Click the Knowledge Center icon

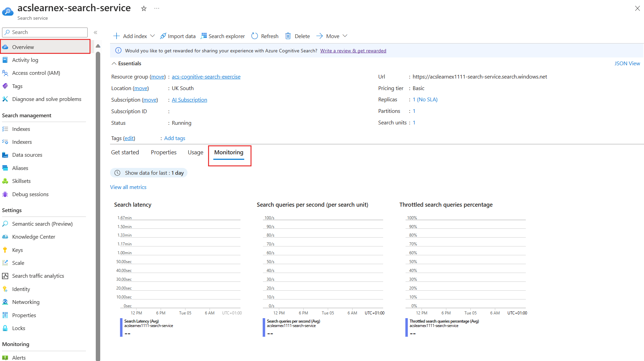pyautogui.click(x=5, y=237)
